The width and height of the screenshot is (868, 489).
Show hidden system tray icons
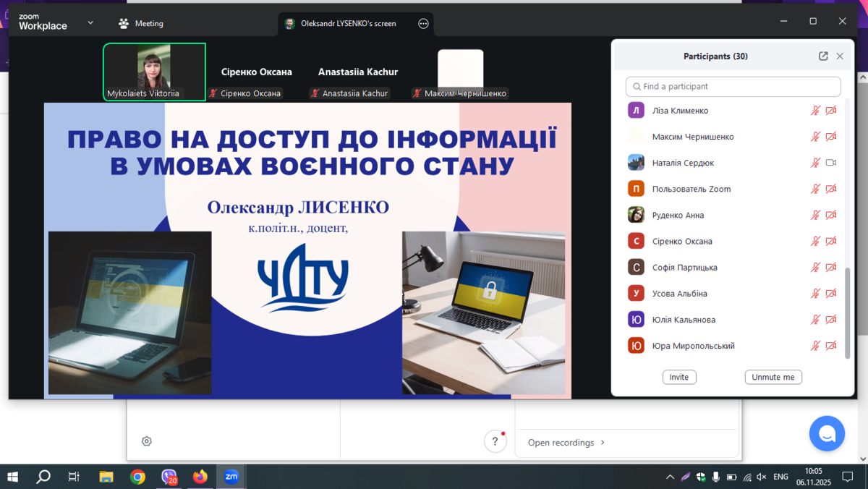(670, 477)
